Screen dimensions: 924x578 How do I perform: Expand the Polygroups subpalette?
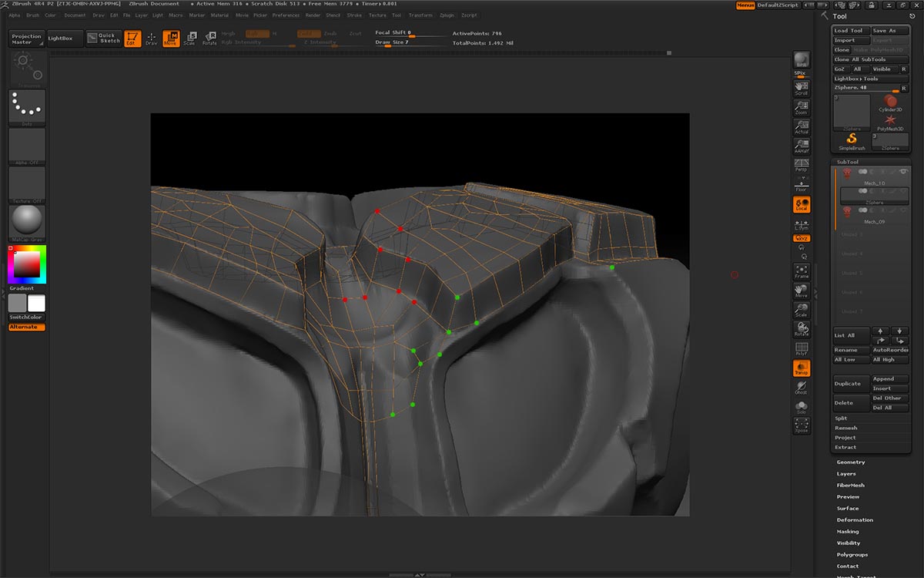coord(852,555)
